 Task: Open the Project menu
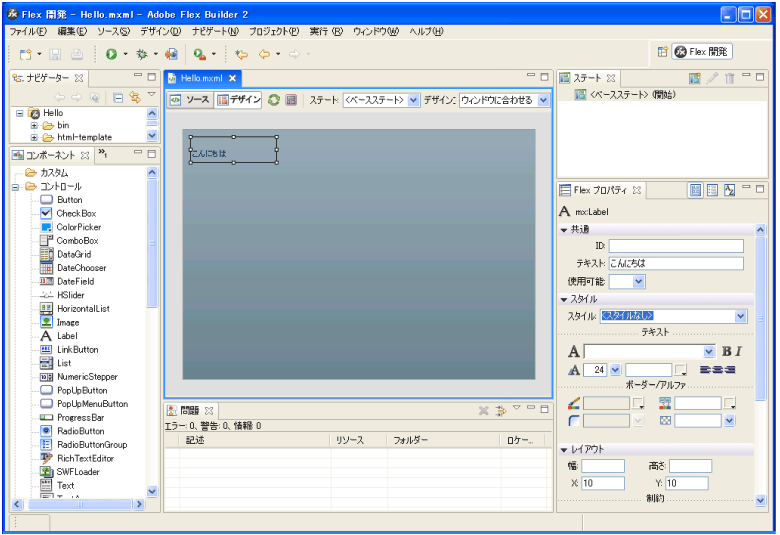click(274, 31)
